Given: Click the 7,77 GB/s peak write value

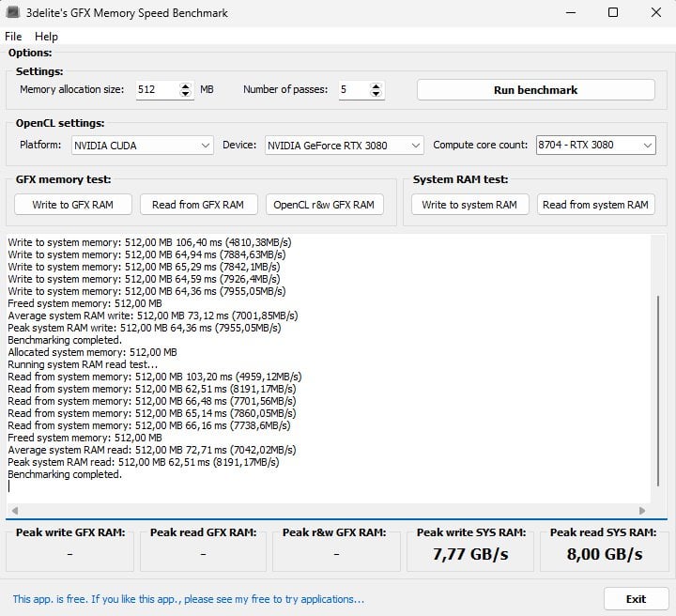Looking at the screenshot, I should click(x=470, y=554).
